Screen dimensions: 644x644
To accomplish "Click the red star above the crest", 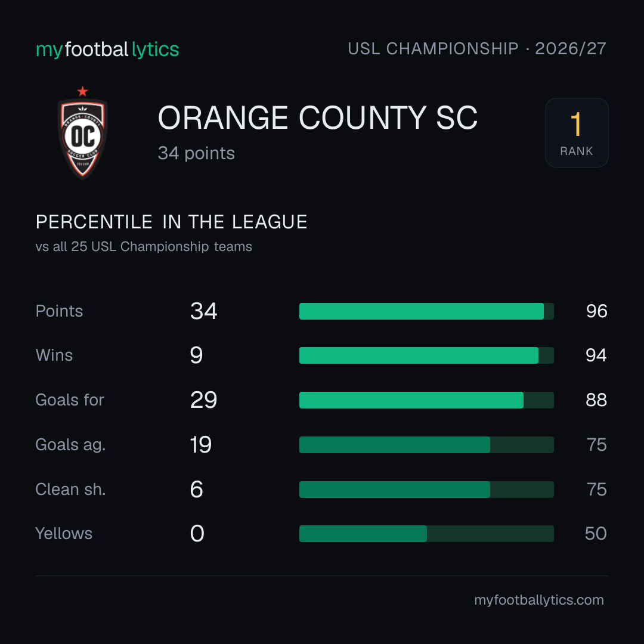I will click(x=82, y=91).
